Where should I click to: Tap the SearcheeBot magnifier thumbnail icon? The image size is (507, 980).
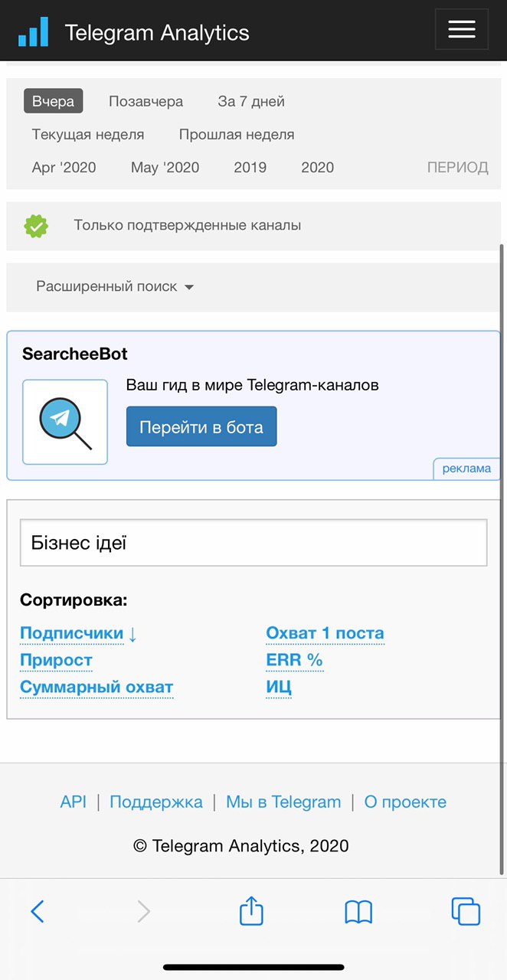tap(65, 422)
